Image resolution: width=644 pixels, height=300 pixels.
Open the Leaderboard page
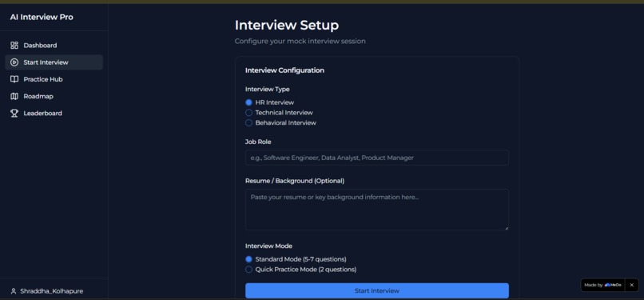click(x=54, y=114)
